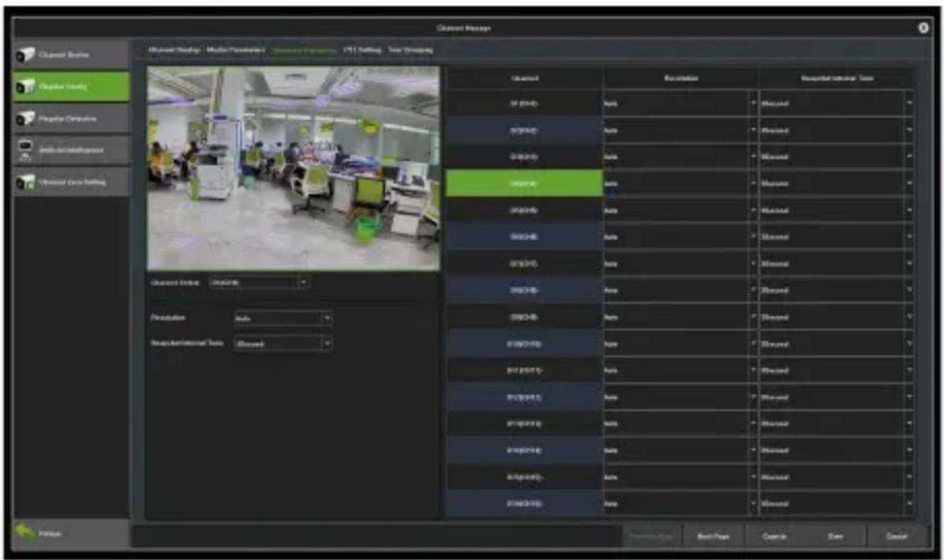Image resolution: width=944 pixels, height=560 pixels.
Task: Click the camera preview image
Action: pos(293,168)
